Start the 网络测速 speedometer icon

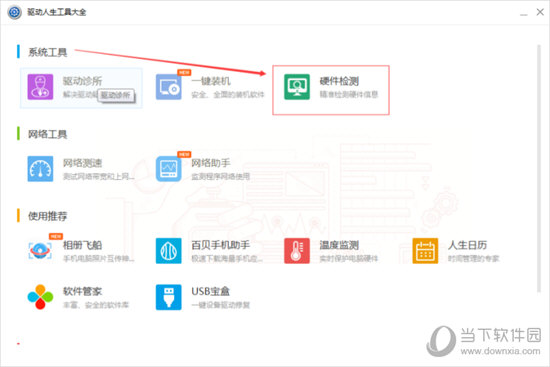40,169
